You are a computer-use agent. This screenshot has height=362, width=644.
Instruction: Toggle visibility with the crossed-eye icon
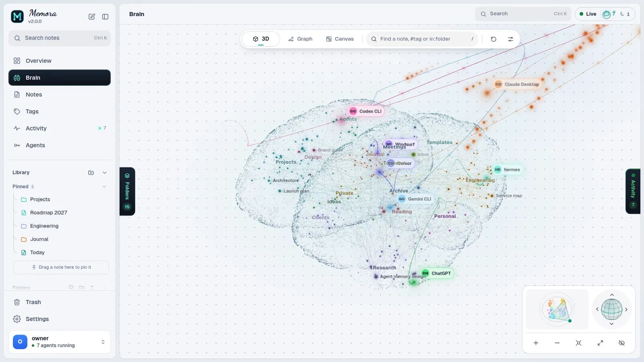(621, 343)
